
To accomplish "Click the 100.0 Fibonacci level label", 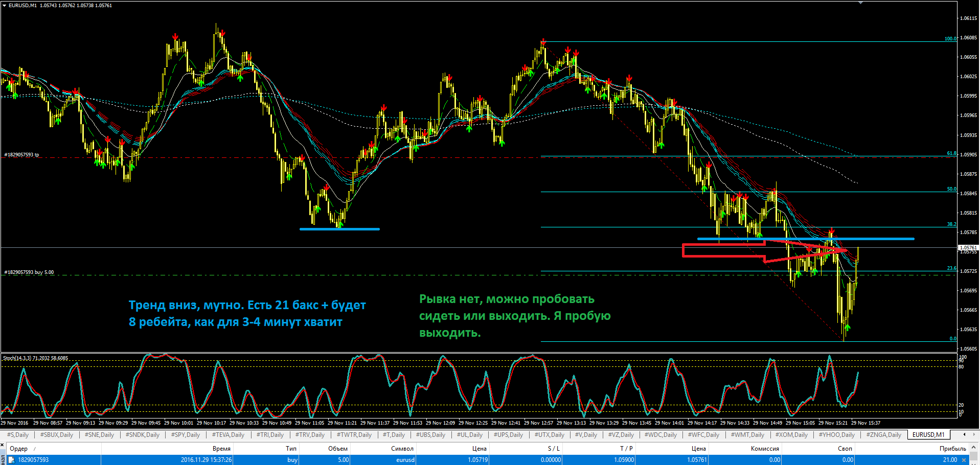I will tap(950, 39).
